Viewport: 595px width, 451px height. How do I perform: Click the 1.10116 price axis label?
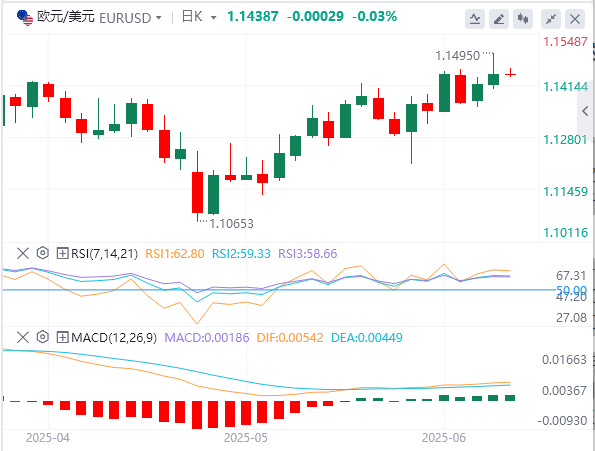565,233
